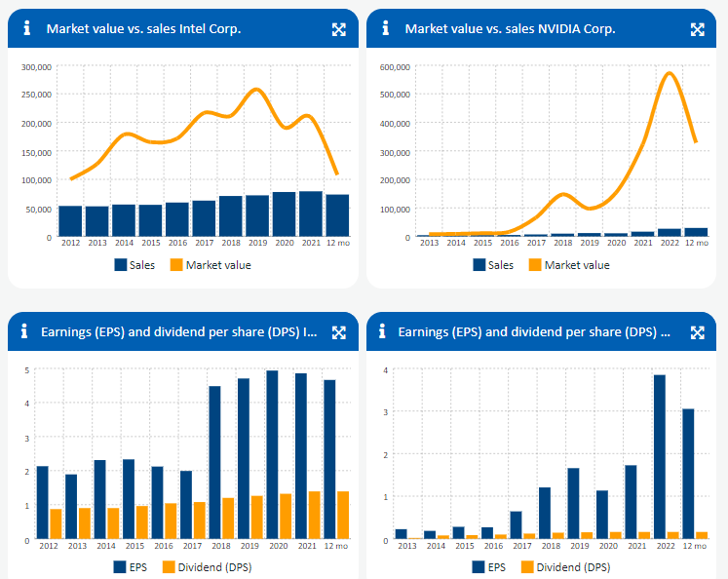Toggle Sales legend swatch in NVIDIA market chart
Image resolution: width=728 pixels, height=579 pixels.
[x=479, y=265]
